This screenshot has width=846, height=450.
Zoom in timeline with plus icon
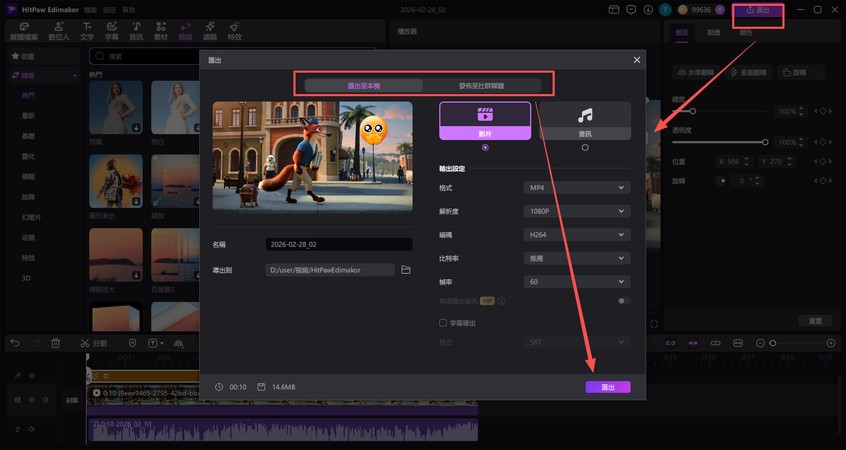831,343
